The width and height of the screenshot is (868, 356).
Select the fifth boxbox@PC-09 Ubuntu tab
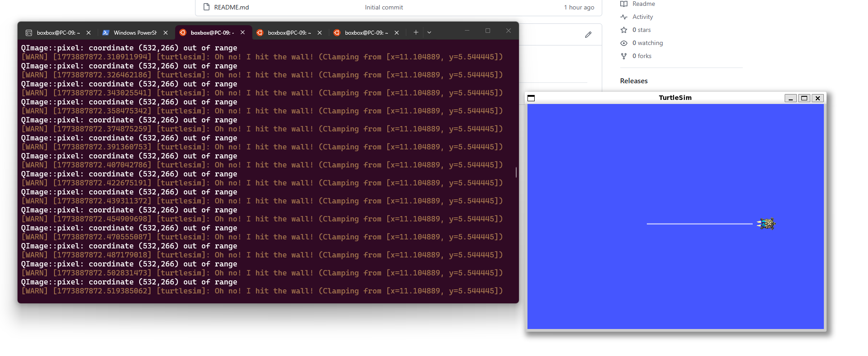click(x=366, y=32)
